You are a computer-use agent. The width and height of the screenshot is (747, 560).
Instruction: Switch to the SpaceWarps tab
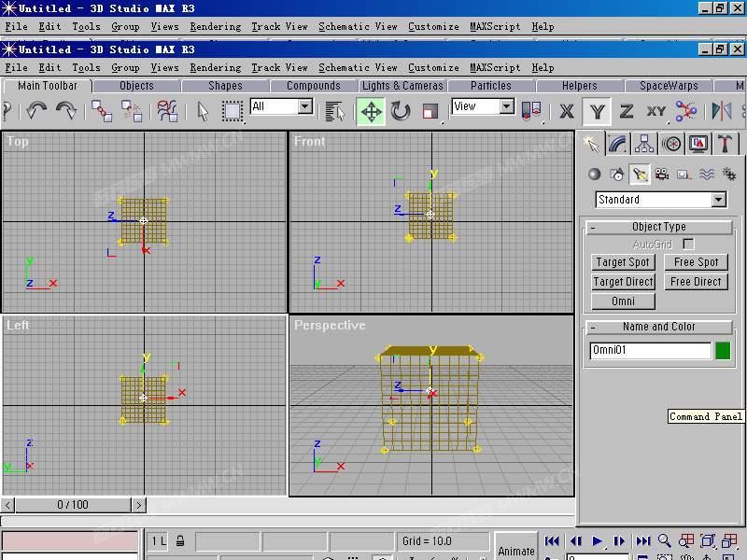coord(669,86)
